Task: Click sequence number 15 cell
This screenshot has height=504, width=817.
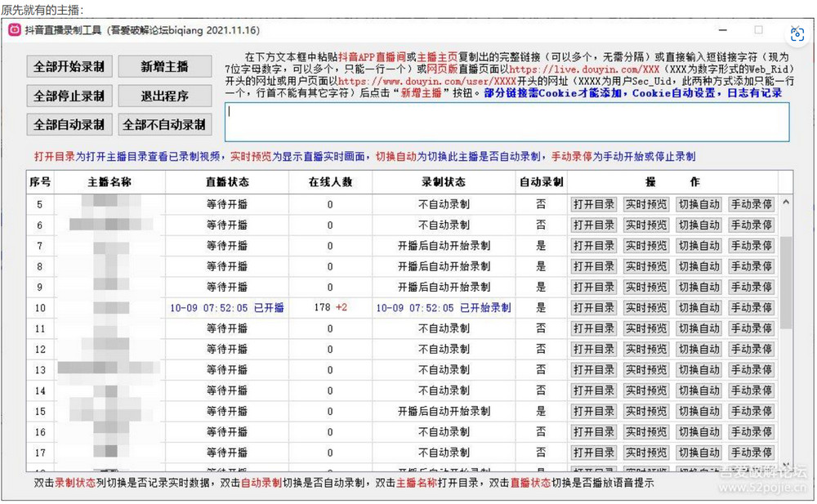Action: pos(40,411)
